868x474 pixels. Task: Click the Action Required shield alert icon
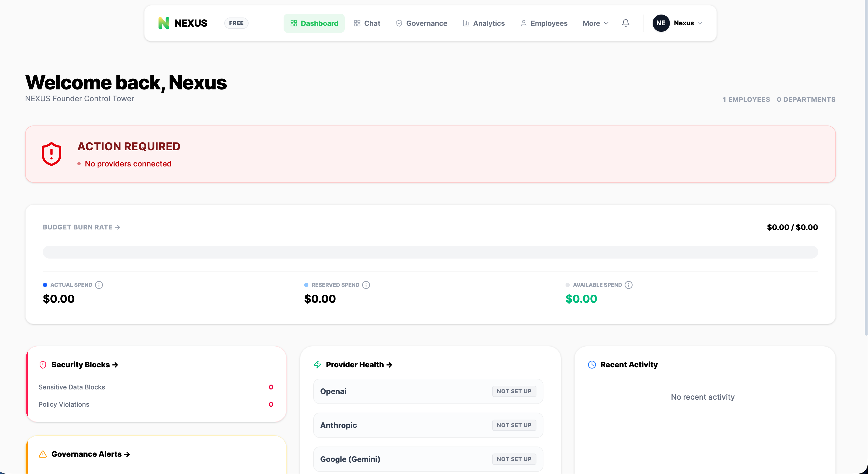tap(51, 154)
